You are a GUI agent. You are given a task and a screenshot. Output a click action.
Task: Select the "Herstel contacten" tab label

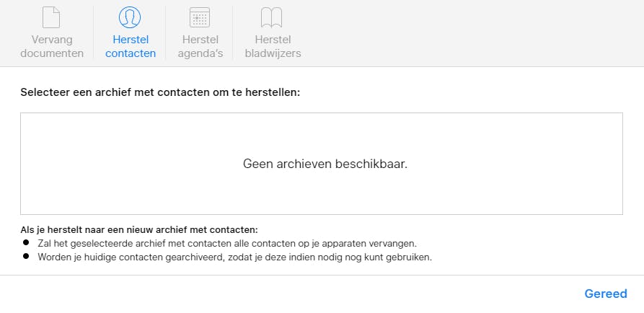pyautogui.click(x=130, y=46)
